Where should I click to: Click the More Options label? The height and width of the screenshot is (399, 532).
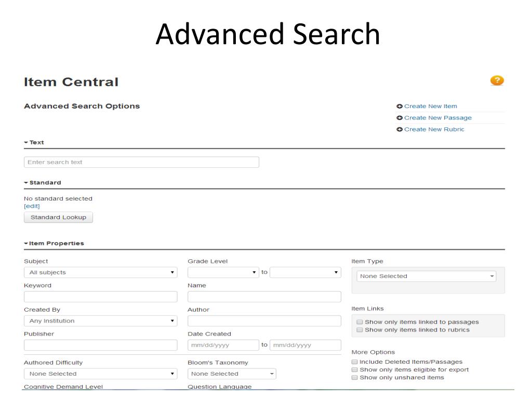coord(373,352)
